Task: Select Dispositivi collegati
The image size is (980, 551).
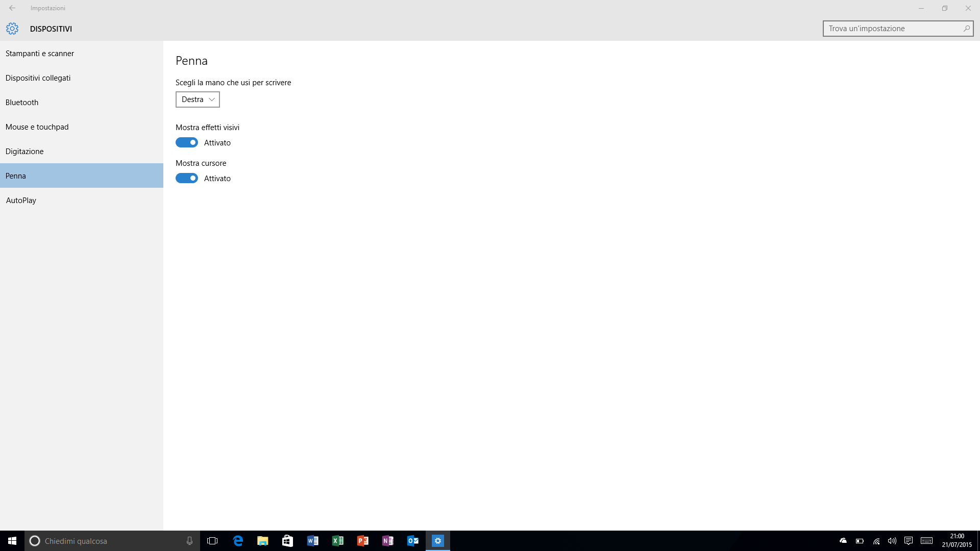Action: [x=82, y=78]
